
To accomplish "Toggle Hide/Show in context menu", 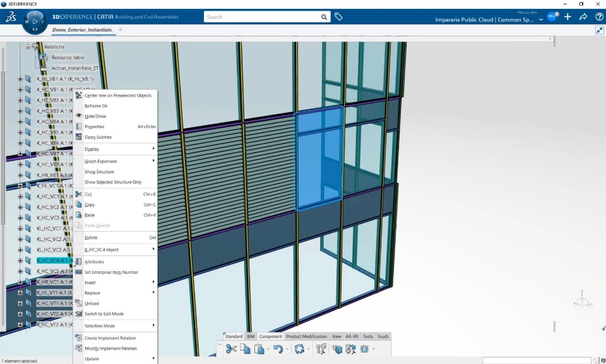I will (x=115, y=116).
